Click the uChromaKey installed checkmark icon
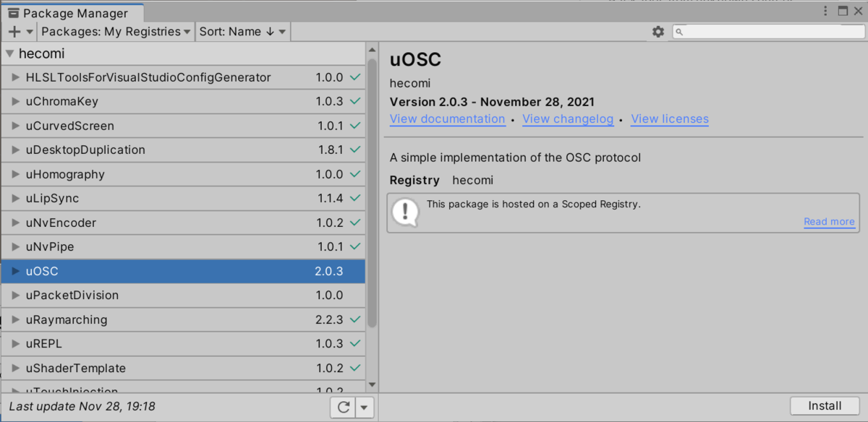 point(354,102)
